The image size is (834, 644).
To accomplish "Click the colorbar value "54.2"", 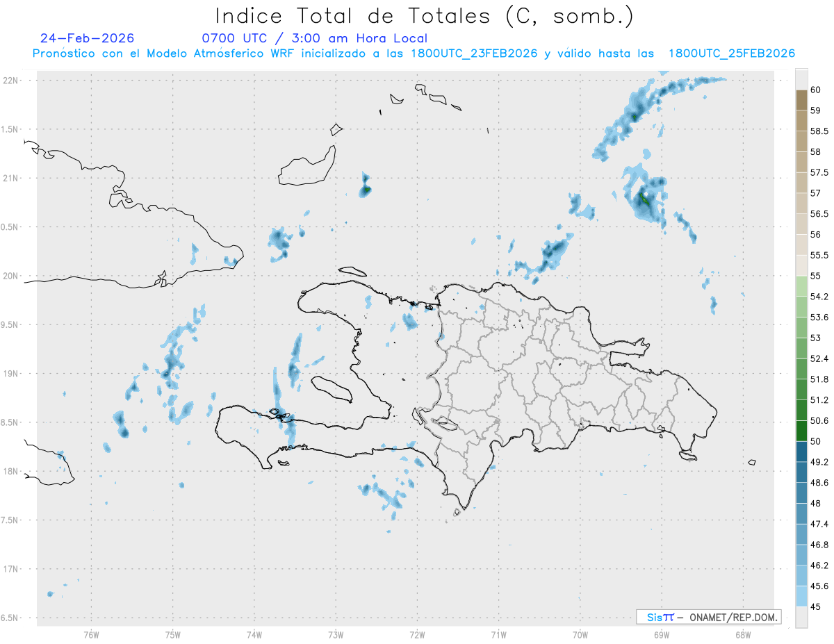I will pyautogui.click(x=819, y=297).
